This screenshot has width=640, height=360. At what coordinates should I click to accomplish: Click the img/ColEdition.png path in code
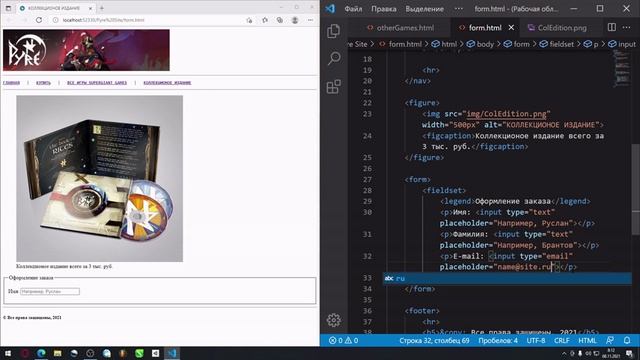507,114
